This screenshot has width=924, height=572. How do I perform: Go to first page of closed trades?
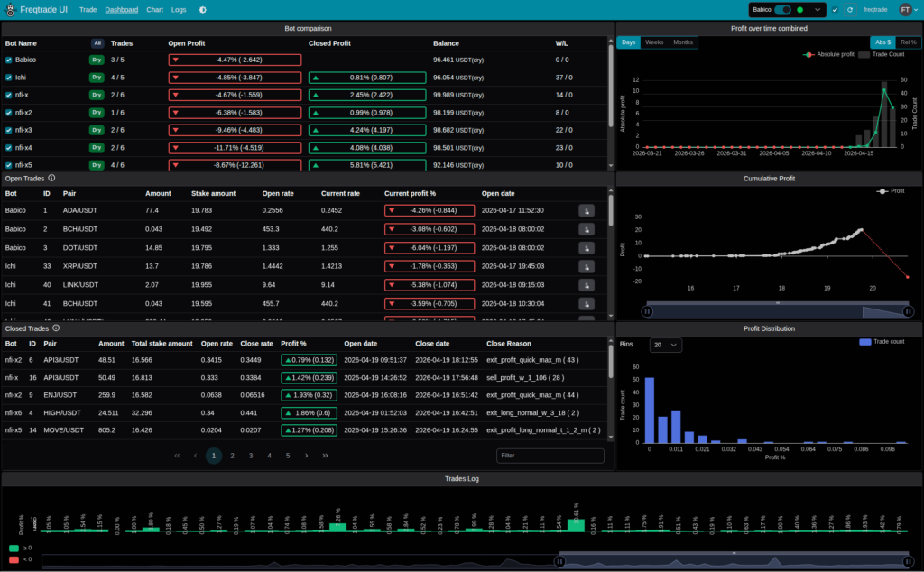tap(177, 456)
